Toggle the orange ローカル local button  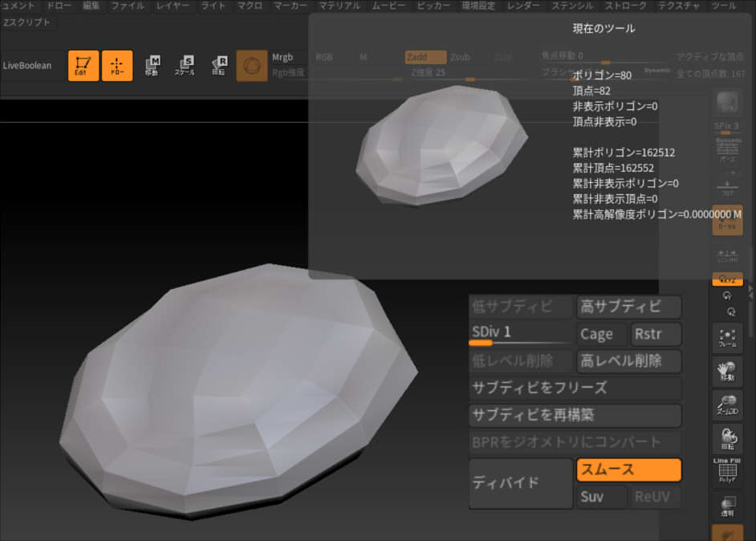pos(728,221)
